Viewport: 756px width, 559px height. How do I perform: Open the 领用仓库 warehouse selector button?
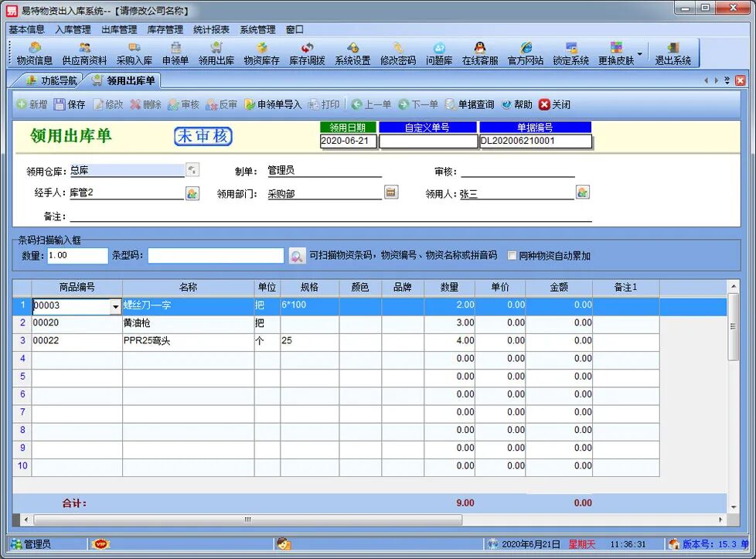coord(192,170)
